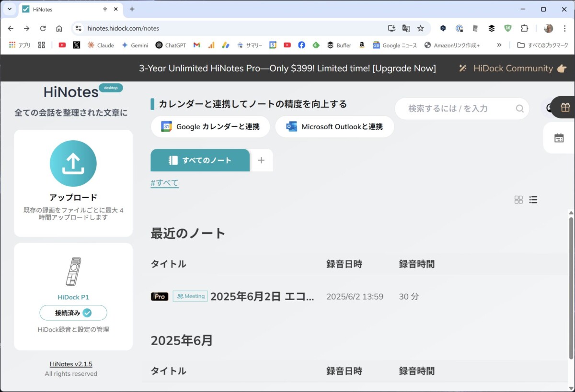Open the アプリ apps shortcut
This screenshot has height=392, width=575.
(20, 45)
